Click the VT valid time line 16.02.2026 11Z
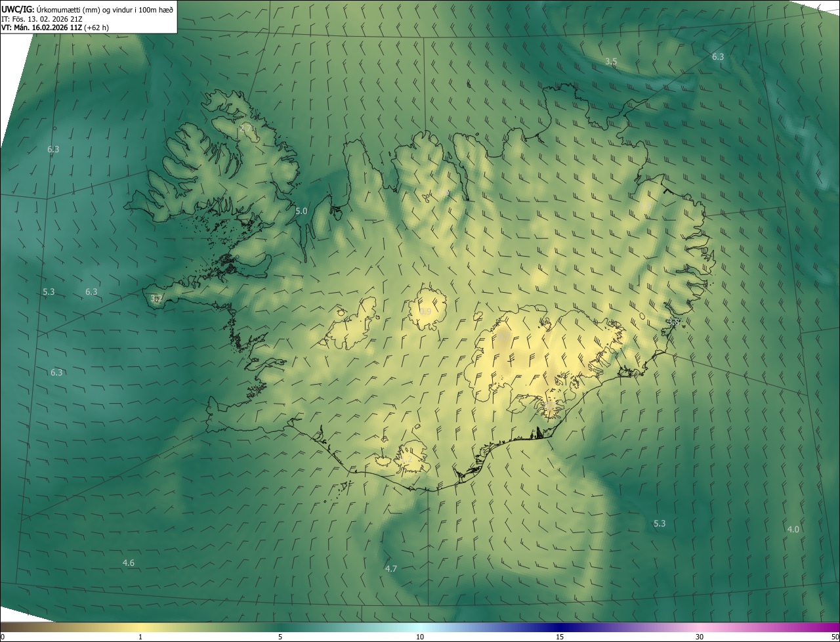Viewport: 840px width, 642px height. click(x=55, y=28)
